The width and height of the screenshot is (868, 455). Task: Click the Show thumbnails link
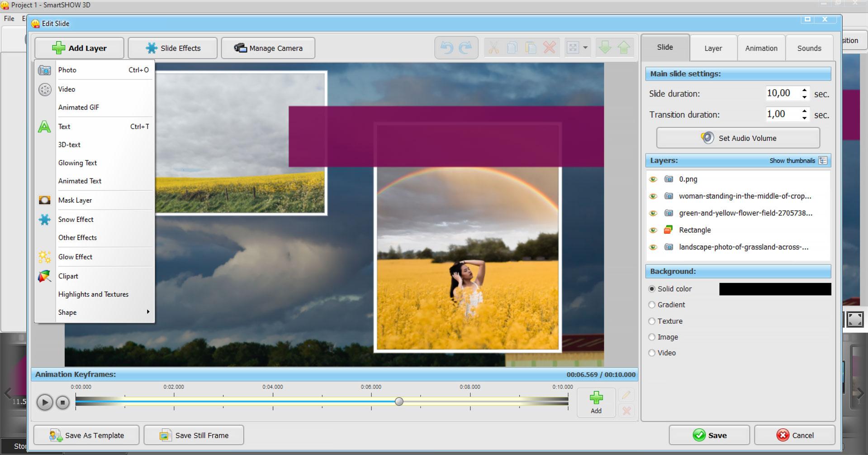click(x=792, y=160)
